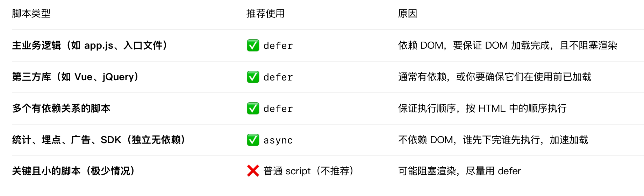This screenshot has height=196, width=644.
Task: Click reason text 可能阻塞渲染，尽量用 defer
Action: click(x=459, y=171)
